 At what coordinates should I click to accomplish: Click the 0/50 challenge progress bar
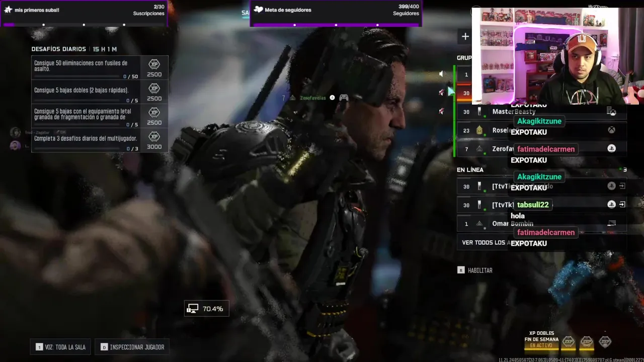(77, 76)
